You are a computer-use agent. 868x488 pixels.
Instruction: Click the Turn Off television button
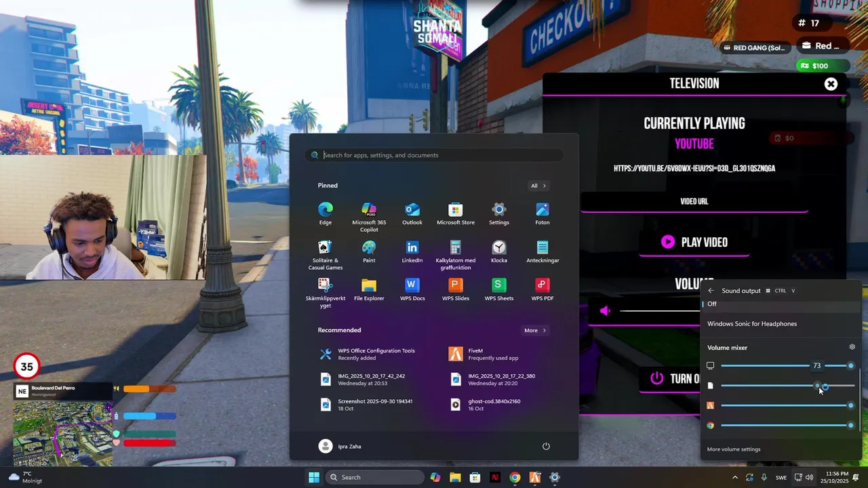pos(671,379)
